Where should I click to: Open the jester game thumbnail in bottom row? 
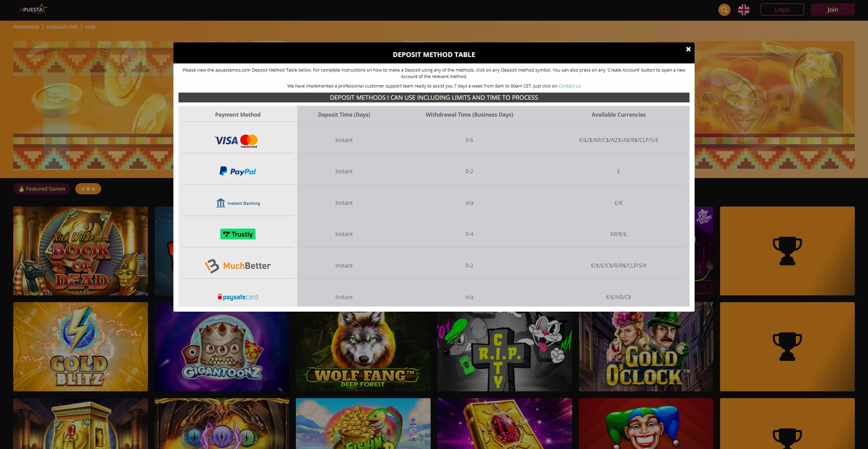click(646, 424)
